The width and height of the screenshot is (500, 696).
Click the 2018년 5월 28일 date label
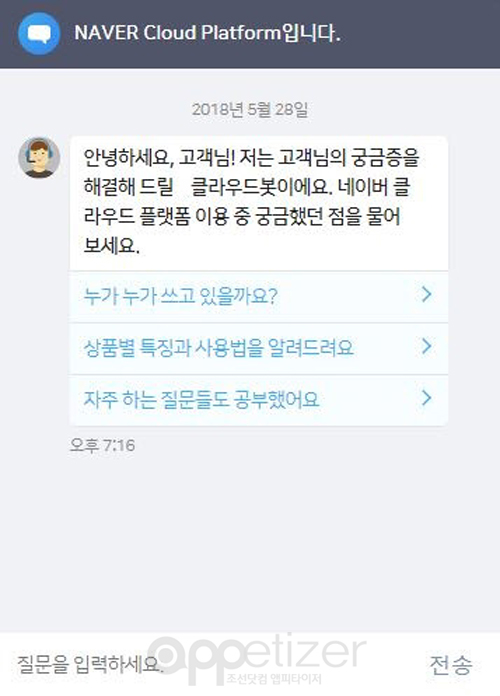pos(250,109)
